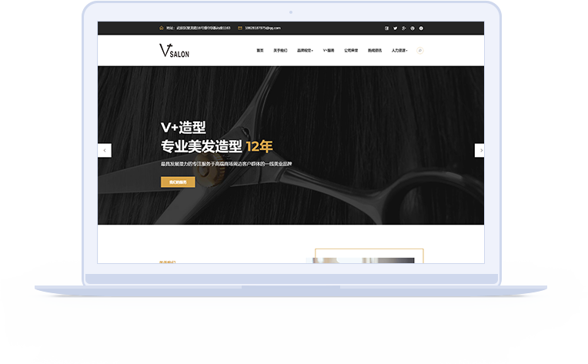Viewport: 588px width, 364px height.
Task: Select the V+服务 navigation item
Action: pyautogui.click(x=329, y=51)
